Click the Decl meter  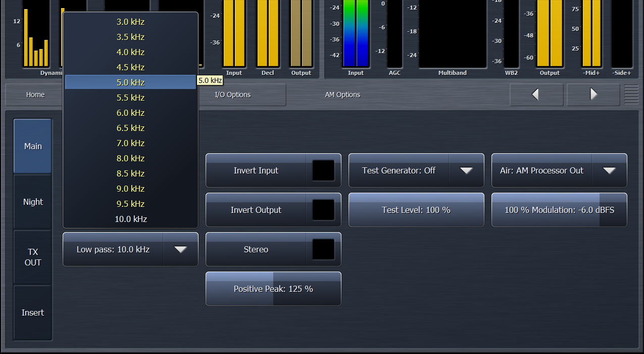268,33
